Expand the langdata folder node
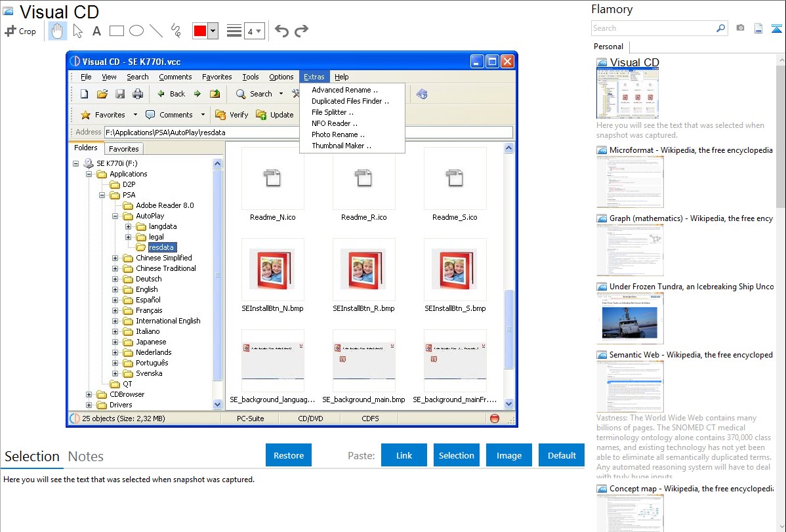This screenshot has width=786, height=532. tap(128, 226)
